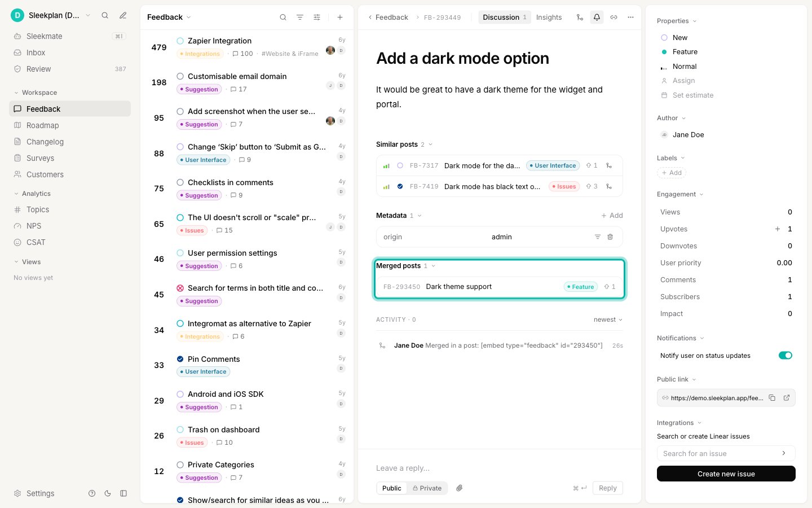Add metadata using the Add link
812x508 pixels.
pos(612,216)
